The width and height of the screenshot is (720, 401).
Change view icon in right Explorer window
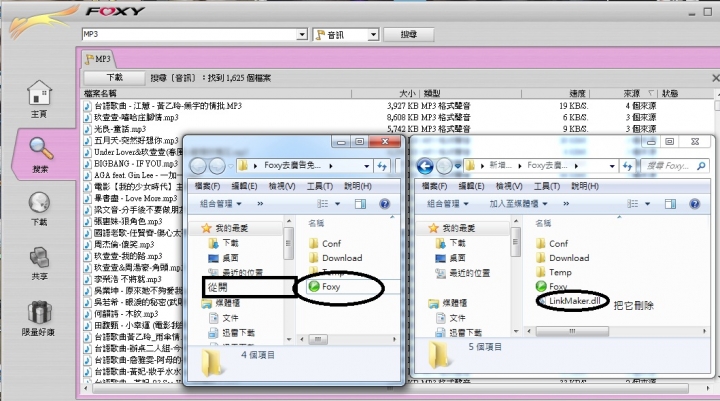[x=633, y=203]
